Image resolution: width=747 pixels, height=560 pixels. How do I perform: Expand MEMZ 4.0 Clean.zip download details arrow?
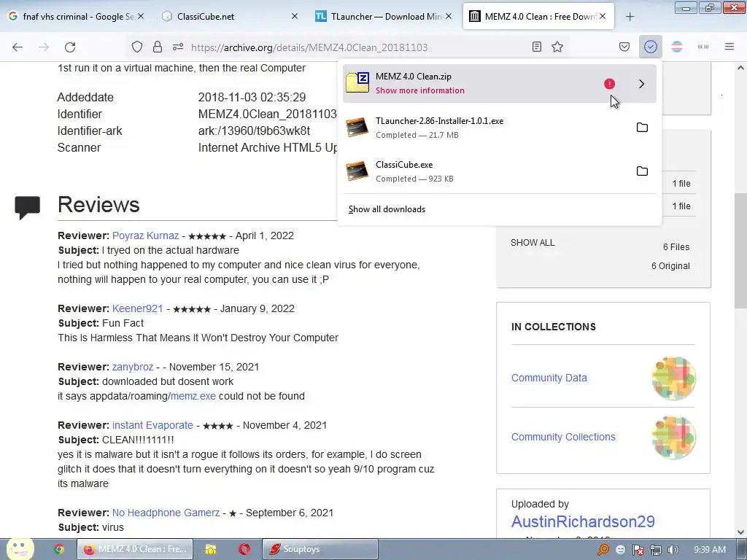click(x=641, y=84)
